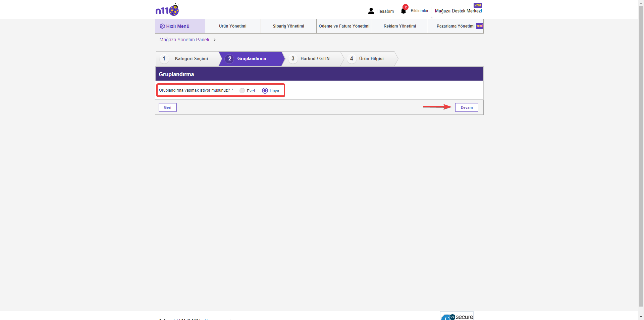The width and height of the screenshot is (644, 320).
Task: Click the Geri button
Action: (168, 107)
